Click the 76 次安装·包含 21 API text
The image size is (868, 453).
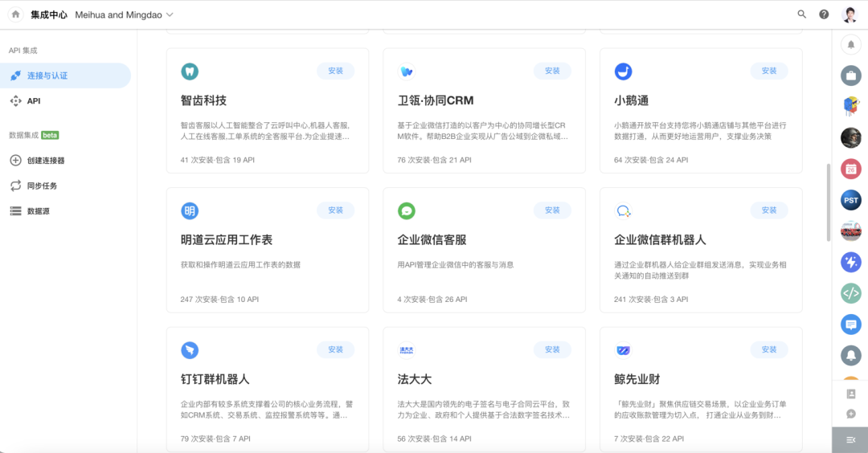tap(434, 160)
